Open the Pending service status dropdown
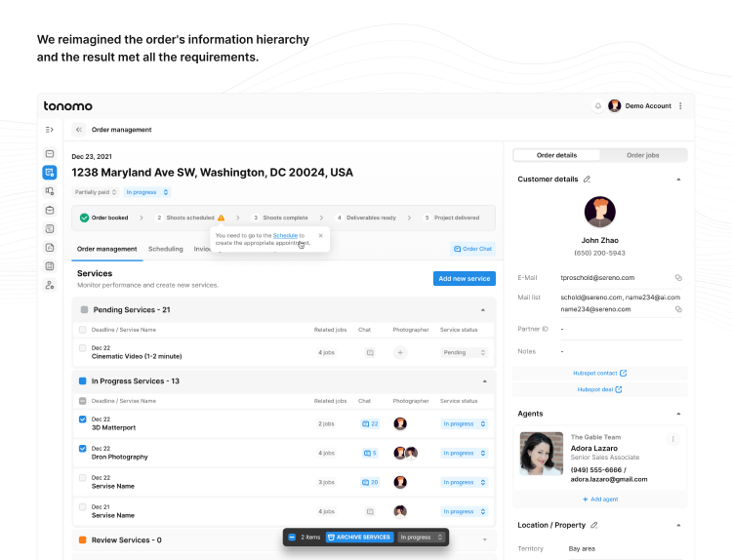 (459, 352)
